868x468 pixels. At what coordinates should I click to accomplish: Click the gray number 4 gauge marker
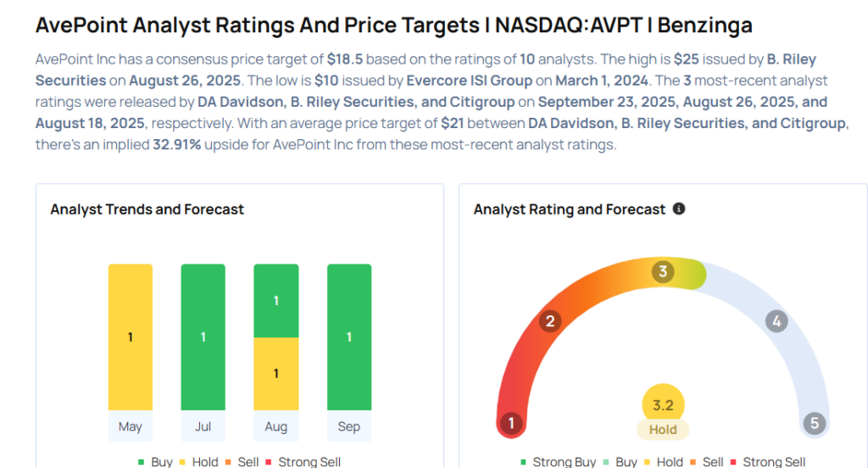pyautogui.click(x=776, y=321)
